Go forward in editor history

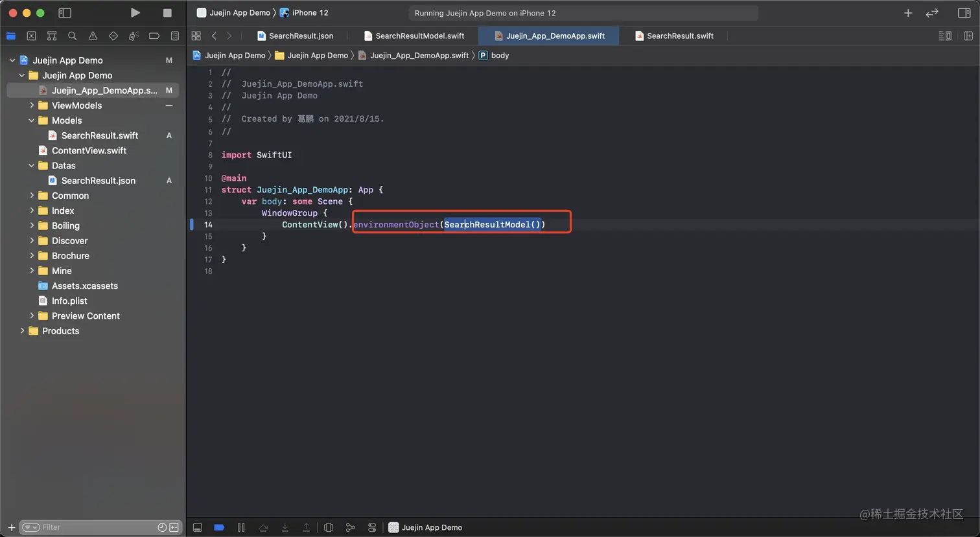[x=229, y=36]
